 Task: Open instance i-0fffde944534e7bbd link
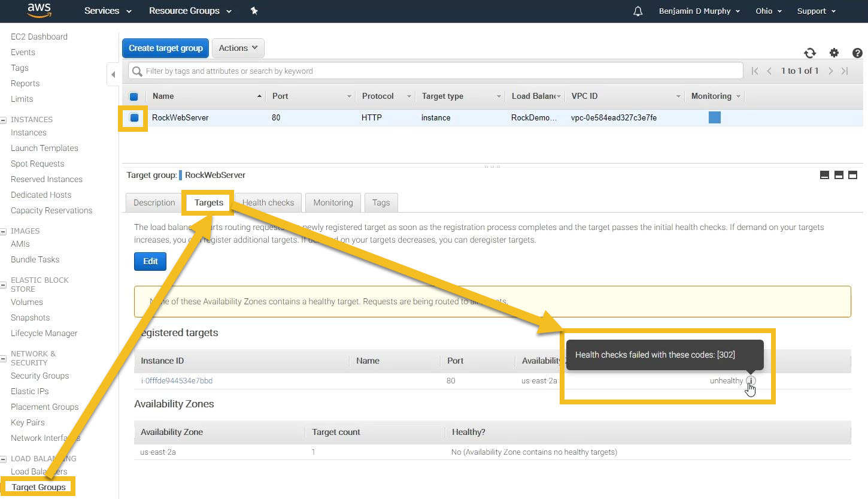(177, 381)
